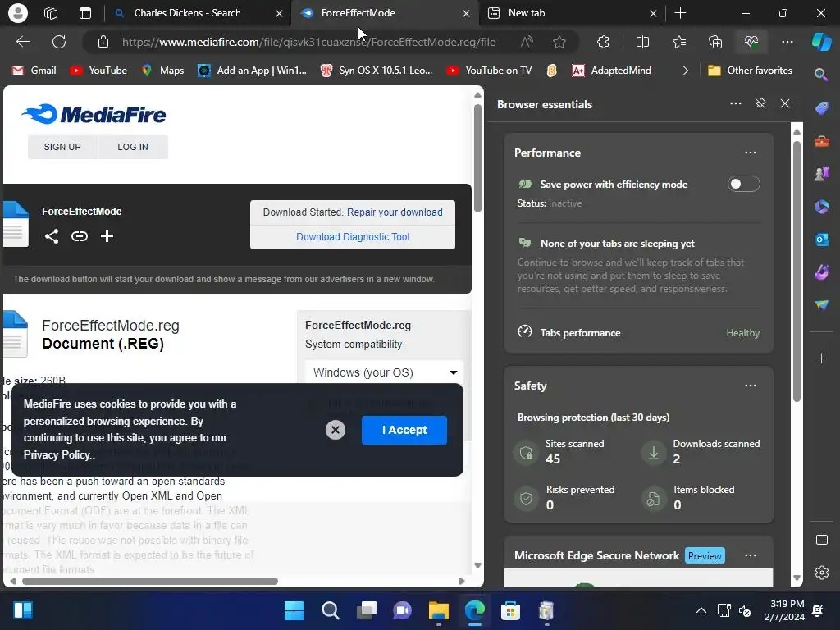Dismiss the cookie notice with X

pos(336,430)
